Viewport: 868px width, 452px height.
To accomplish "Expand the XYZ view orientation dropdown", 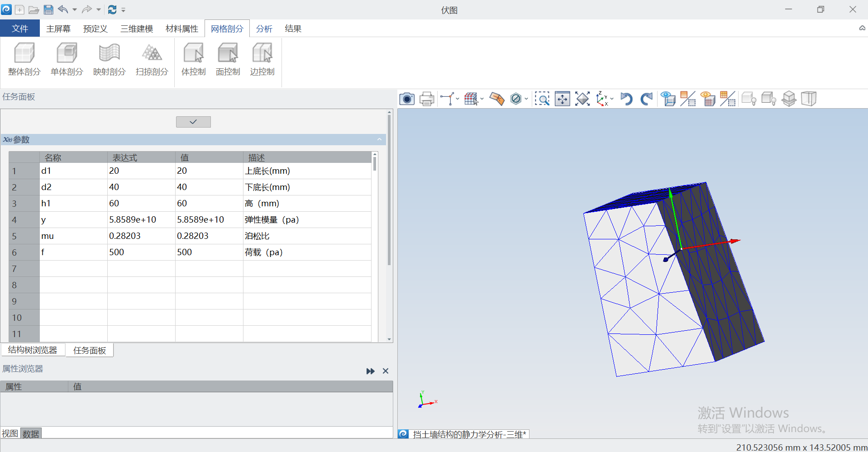I will 612,99.
